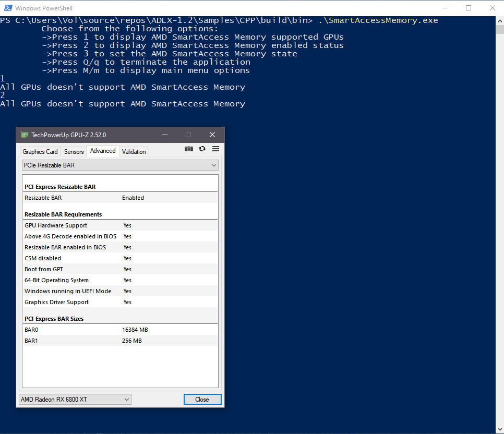Go to the Validation tab

[134, 151]
